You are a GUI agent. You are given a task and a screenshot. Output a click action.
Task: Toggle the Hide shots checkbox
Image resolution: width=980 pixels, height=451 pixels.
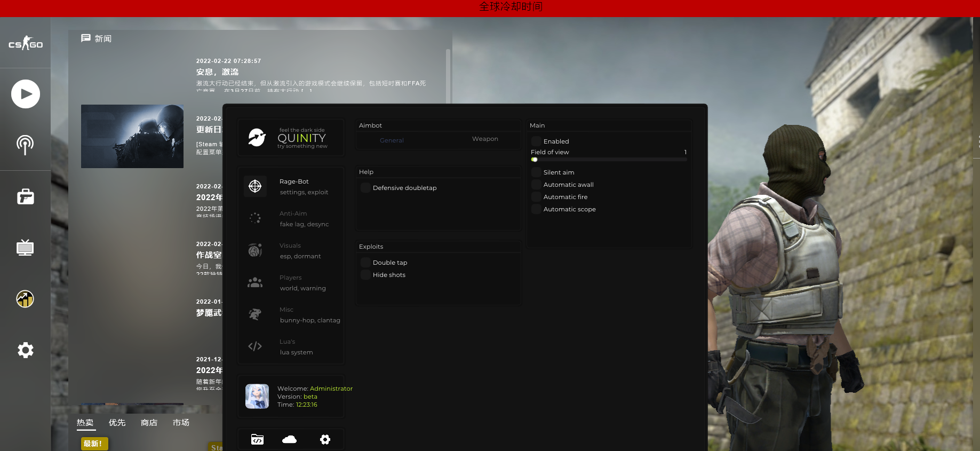[x=365, y=275]
